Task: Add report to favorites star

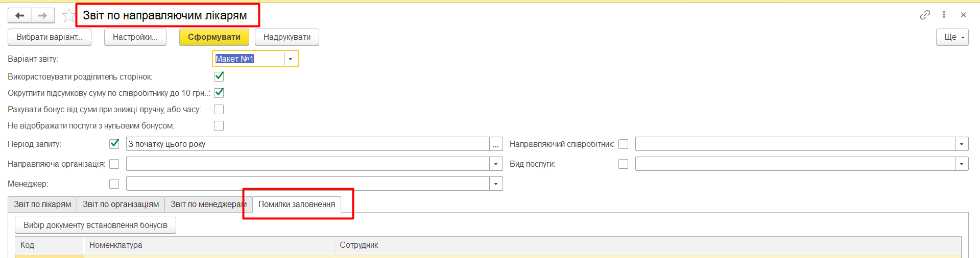Action: [68, 16]
